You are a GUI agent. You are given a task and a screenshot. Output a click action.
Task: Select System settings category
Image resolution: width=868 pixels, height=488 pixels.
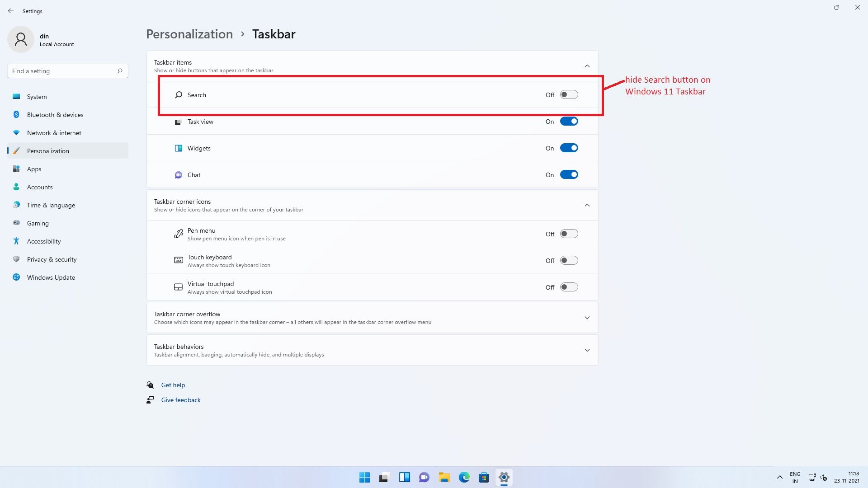pos(37,96)
